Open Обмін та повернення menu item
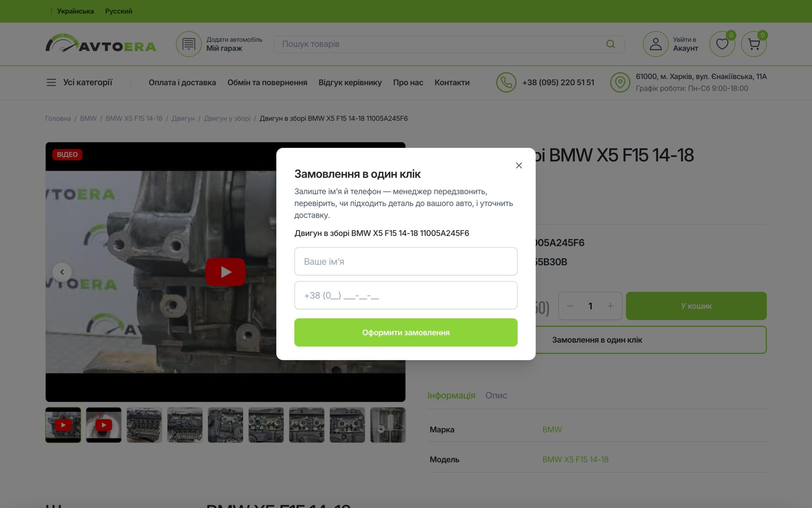 click(x=267, y=82)
